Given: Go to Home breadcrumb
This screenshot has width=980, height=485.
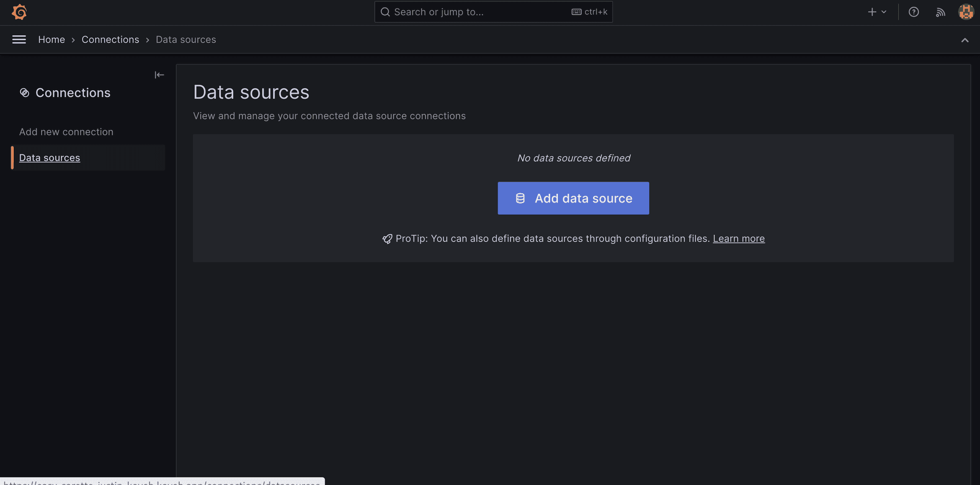Looking at the screenshot, I should click(x=52, y=40).
